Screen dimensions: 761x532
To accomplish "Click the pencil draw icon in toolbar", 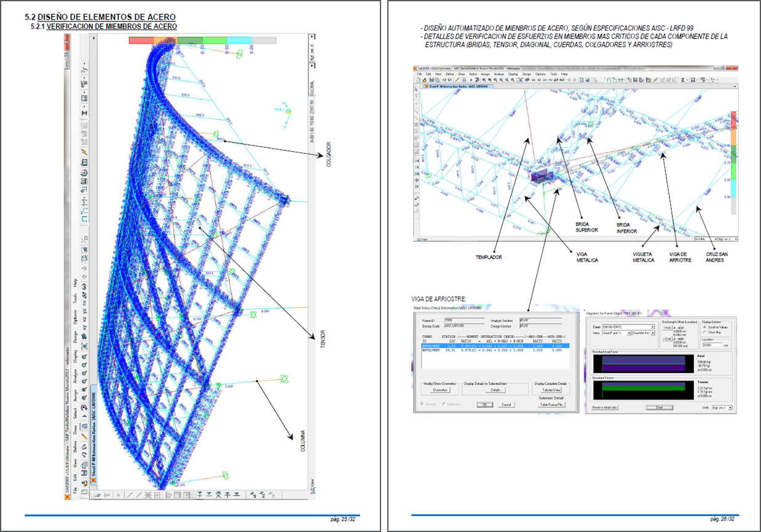I will pyautogui.click(x=456, y=80).
